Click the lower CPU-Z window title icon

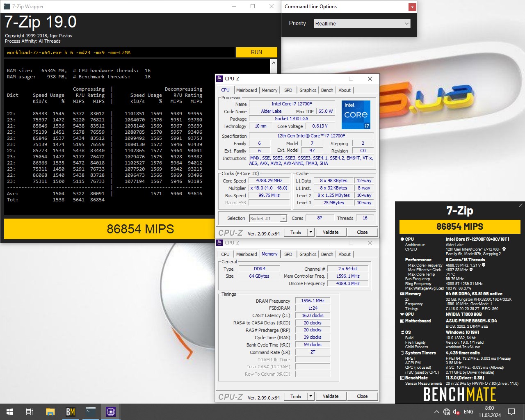coord(220,243)
